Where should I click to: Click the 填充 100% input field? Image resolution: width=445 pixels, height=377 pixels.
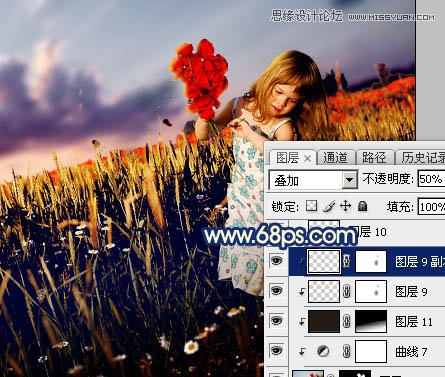(x=431, y=207)
